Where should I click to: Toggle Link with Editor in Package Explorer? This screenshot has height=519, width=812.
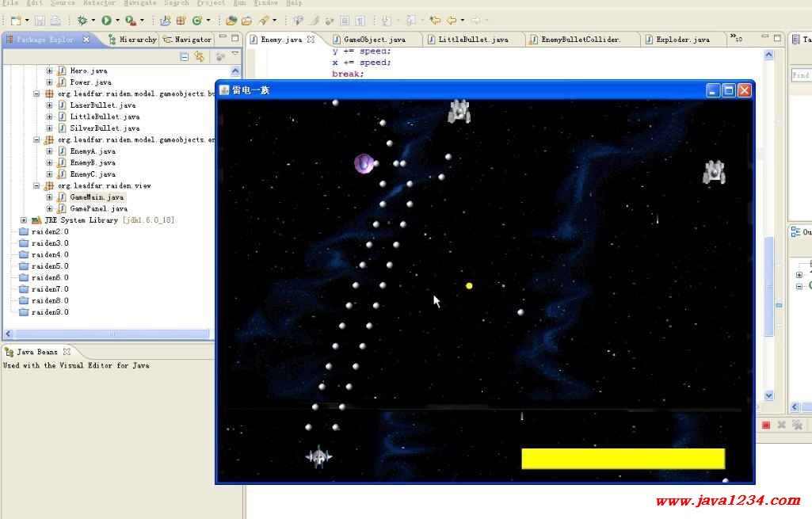(x=200, y=57)
